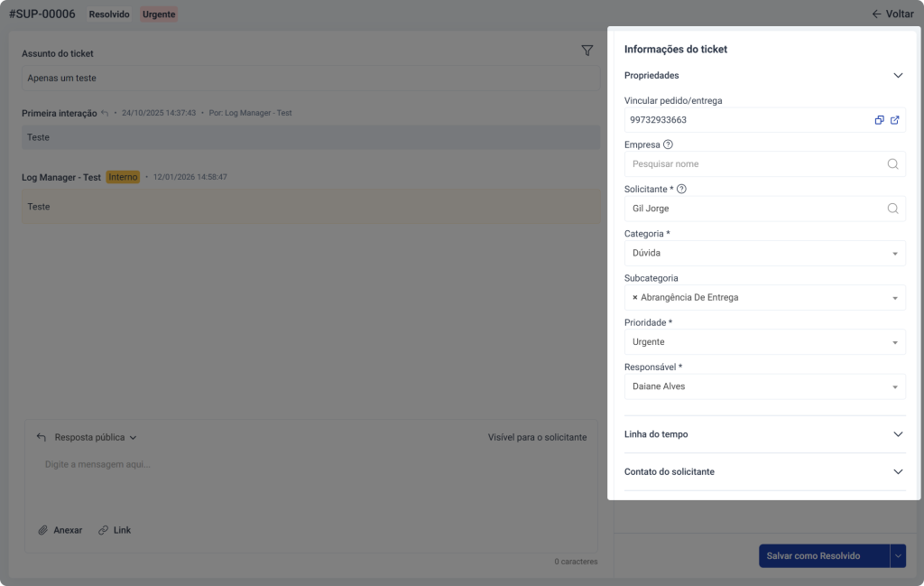This screenshot has width=924, height=586.
Task: Open the save options arrow beside Salvar
Action: pyautogui.click(x=898, y=556)
